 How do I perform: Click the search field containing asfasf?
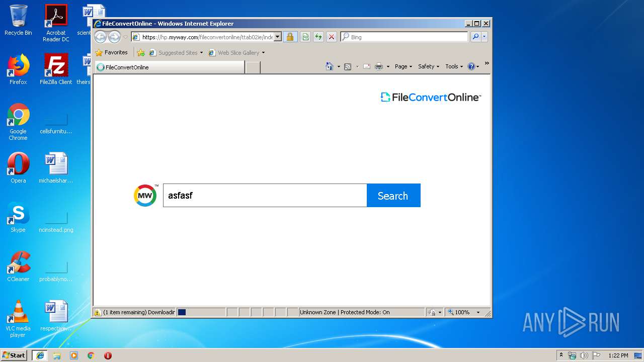(265, 195)
